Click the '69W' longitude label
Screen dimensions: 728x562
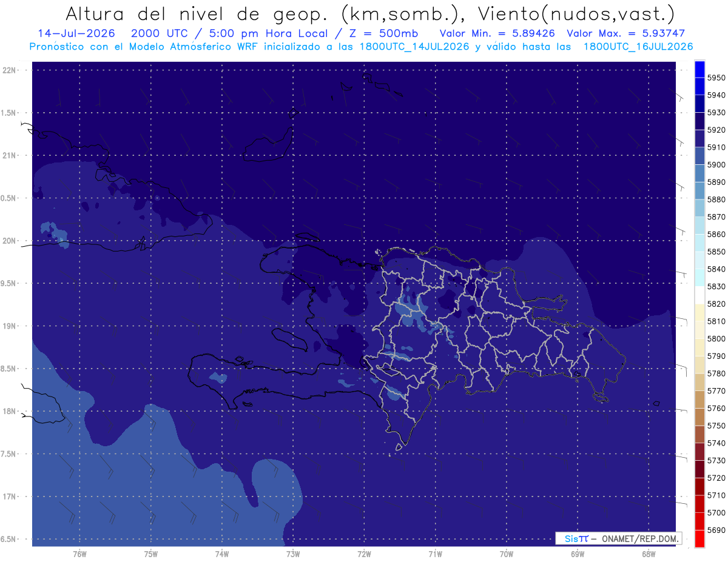click(x=578, y=554)
